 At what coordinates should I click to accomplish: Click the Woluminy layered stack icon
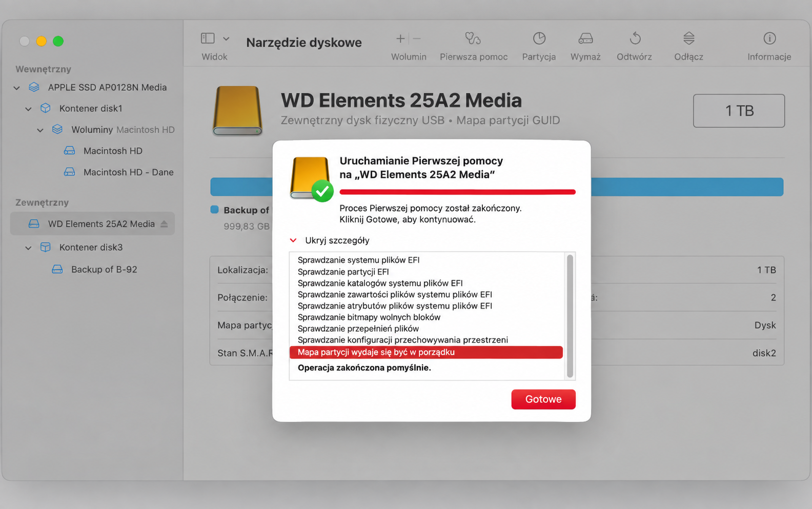tap(57, 130)
